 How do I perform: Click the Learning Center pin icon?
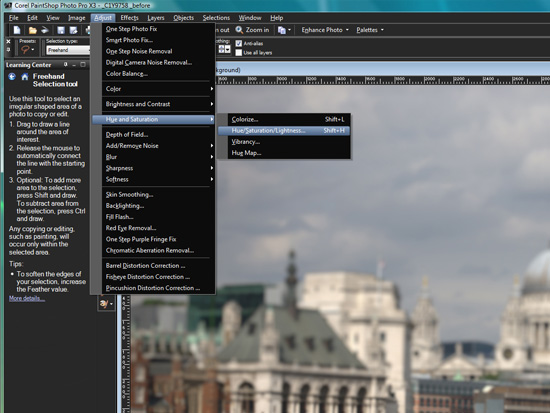pyautogui.click(x=66, y=65)
